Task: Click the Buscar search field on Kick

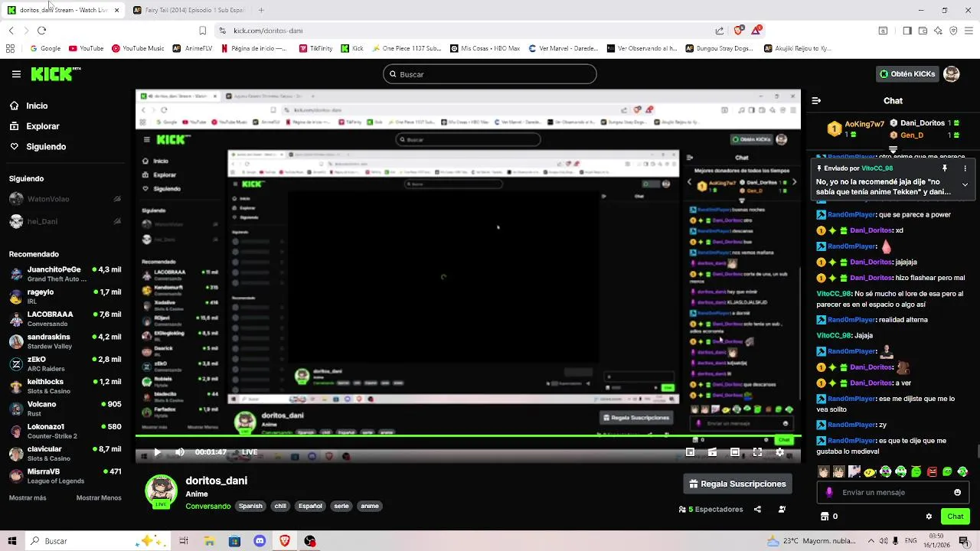Action: coord(490,74)
